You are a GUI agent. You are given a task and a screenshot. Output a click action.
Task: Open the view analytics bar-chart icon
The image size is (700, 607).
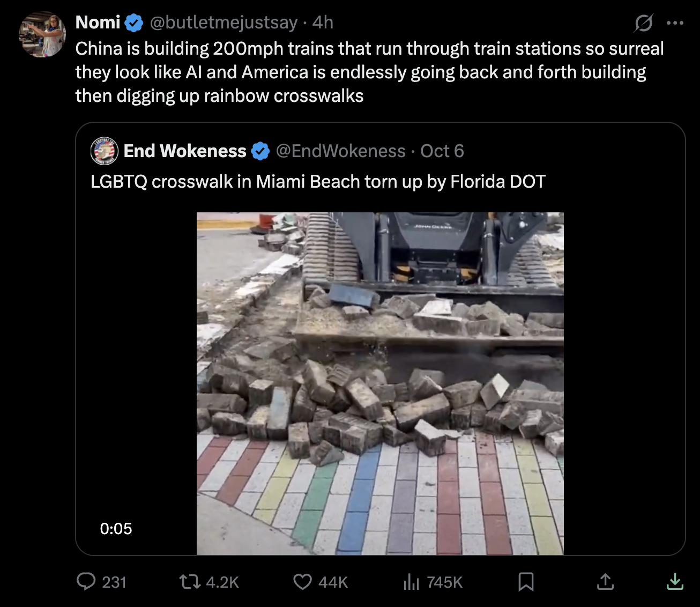pos(411,581)
